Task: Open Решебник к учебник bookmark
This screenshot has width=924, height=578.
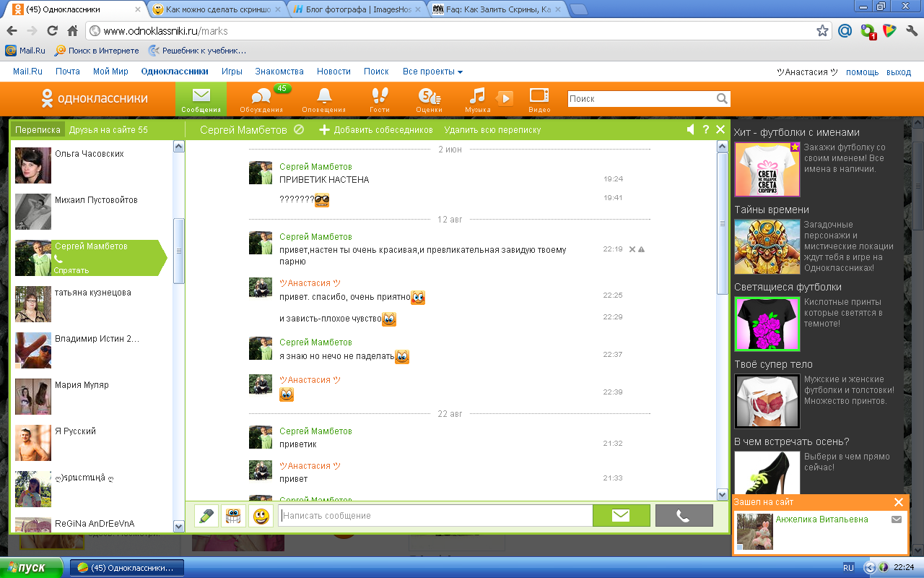Action: (x=197, y=51)
